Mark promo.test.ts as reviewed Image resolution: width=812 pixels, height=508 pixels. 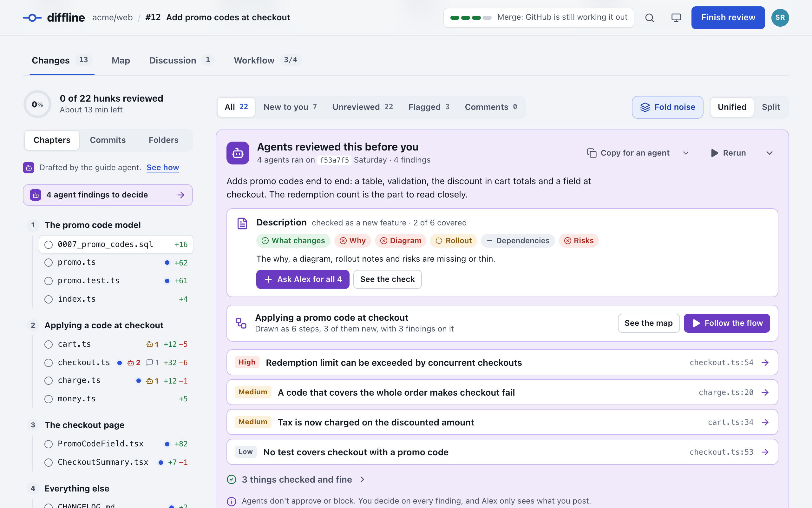pos(49,281)
